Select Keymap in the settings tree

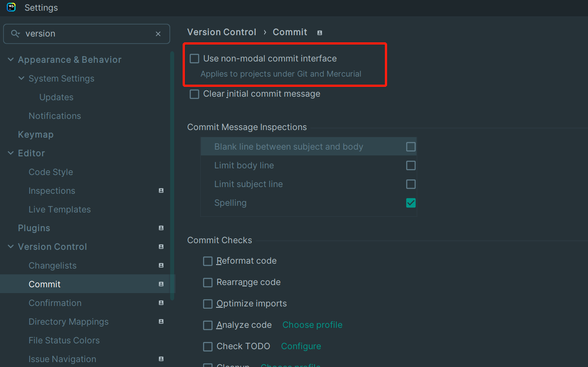36,135
